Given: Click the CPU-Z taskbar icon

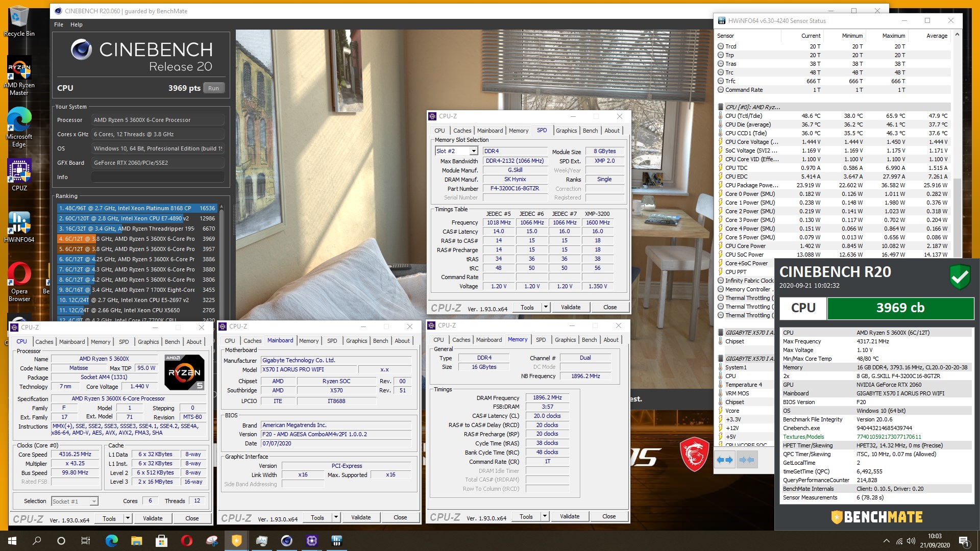Looking at the screenshot, I should (x=312, y=541).
